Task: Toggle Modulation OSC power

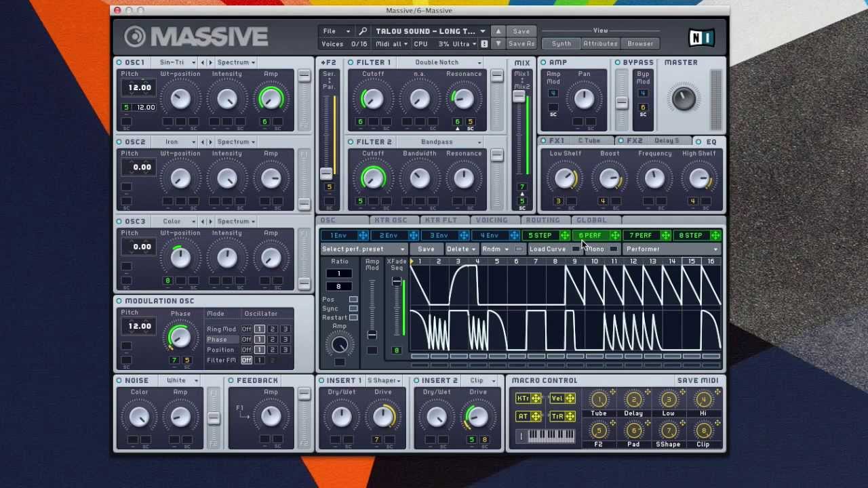Action: point(119,301)
